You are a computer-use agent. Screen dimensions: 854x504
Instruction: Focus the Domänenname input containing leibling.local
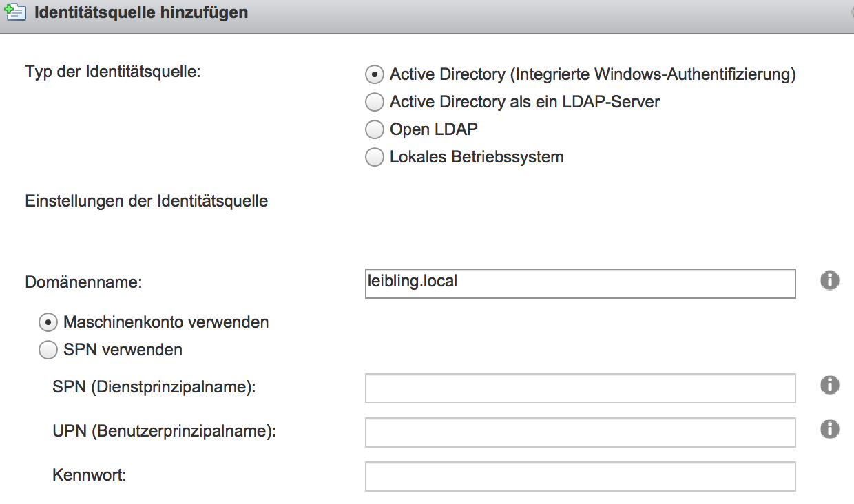coord(581,284)
